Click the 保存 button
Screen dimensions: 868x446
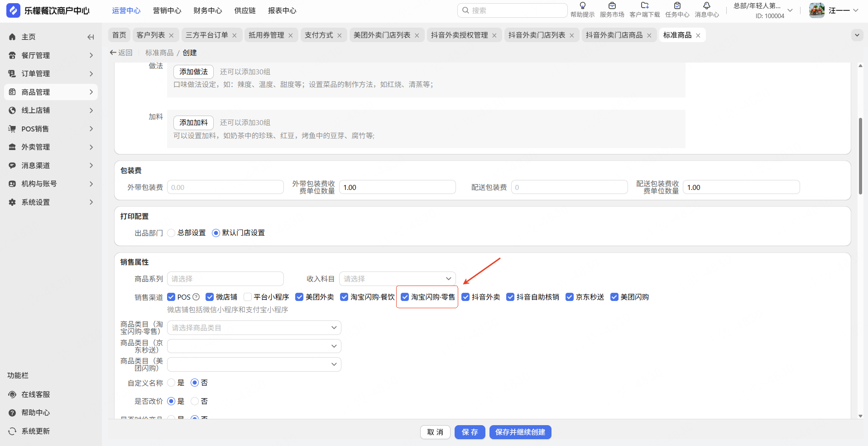(470, 432)
